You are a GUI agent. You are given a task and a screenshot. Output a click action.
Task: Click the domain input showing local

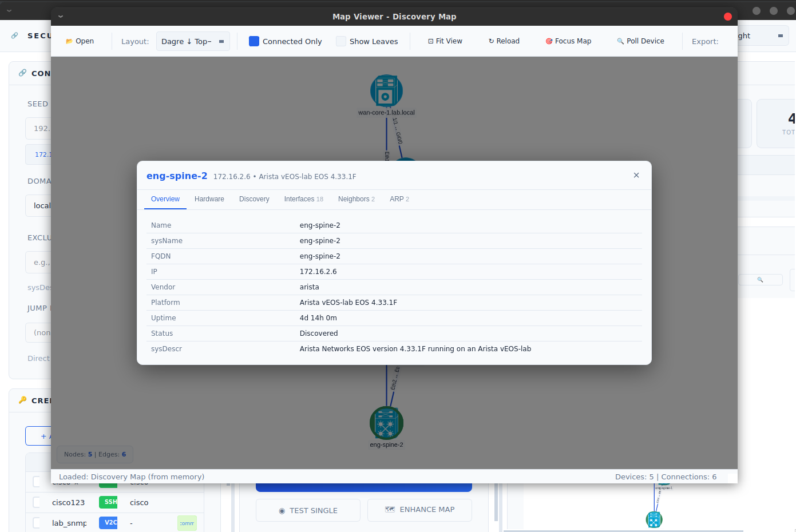(38, 205)
